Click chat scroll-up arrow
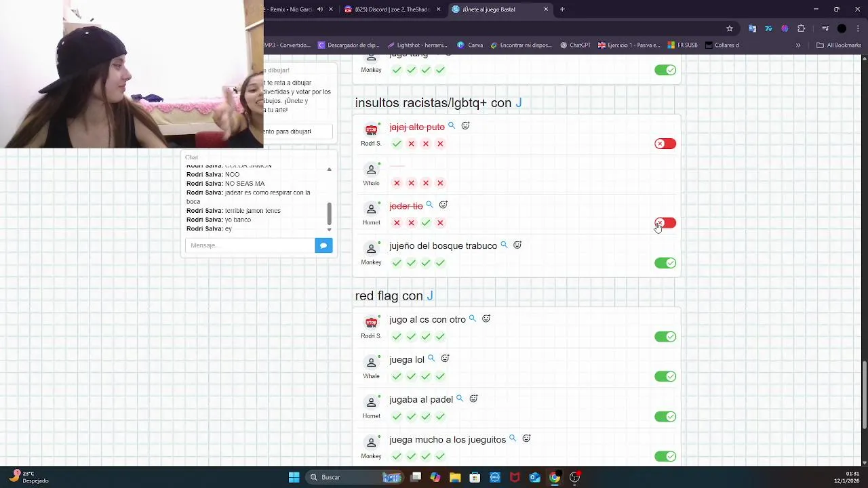Image resolution: width=868 pixels, height=488 pixels. [330, 169]
